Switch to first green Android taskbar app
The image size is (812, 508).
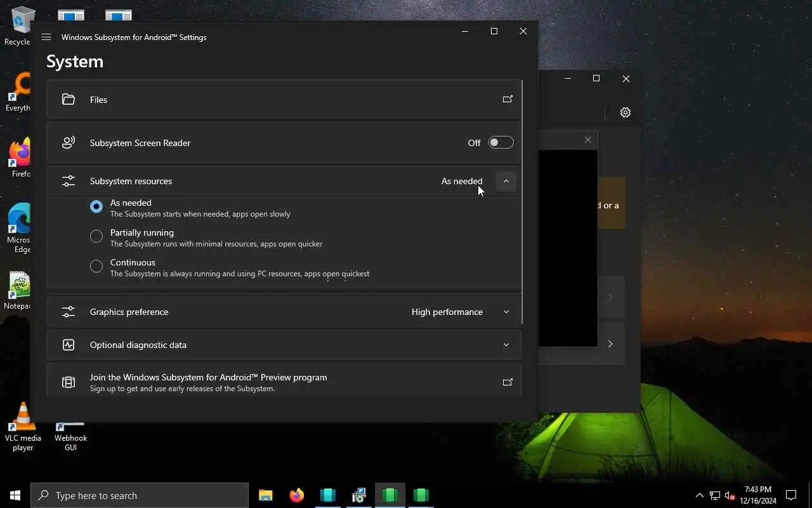[390, 495]
